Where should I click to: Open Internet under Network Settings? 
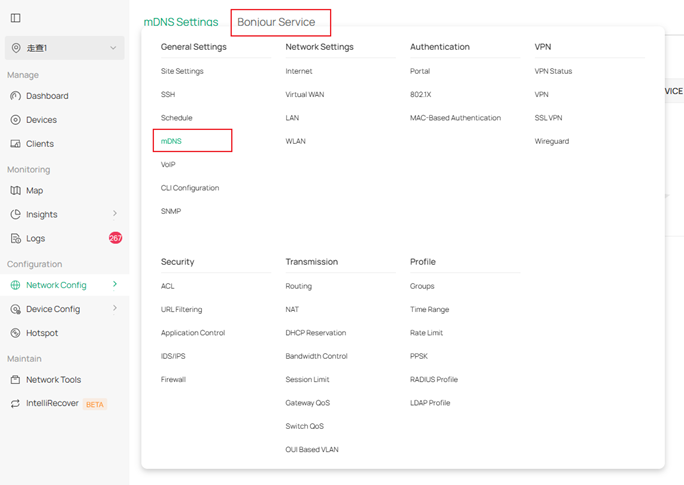coord(299,71)
